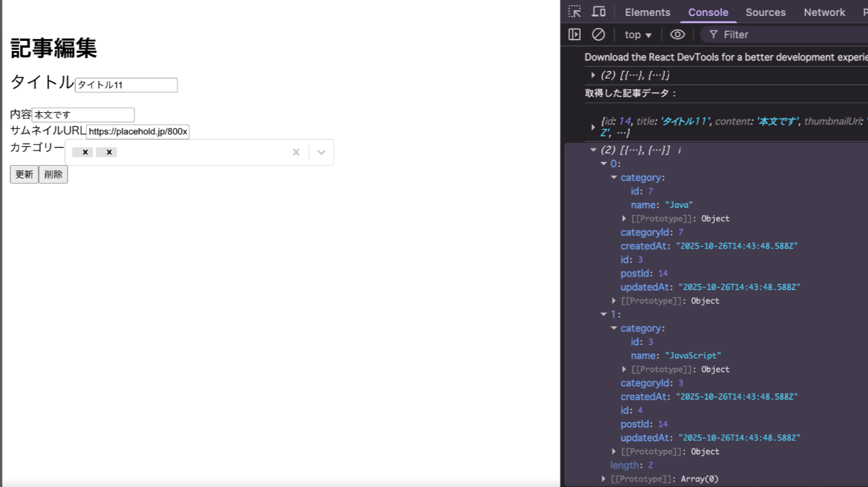Click the タイトル11 title input field
The image size is (868, 487).
pos(125,85)
